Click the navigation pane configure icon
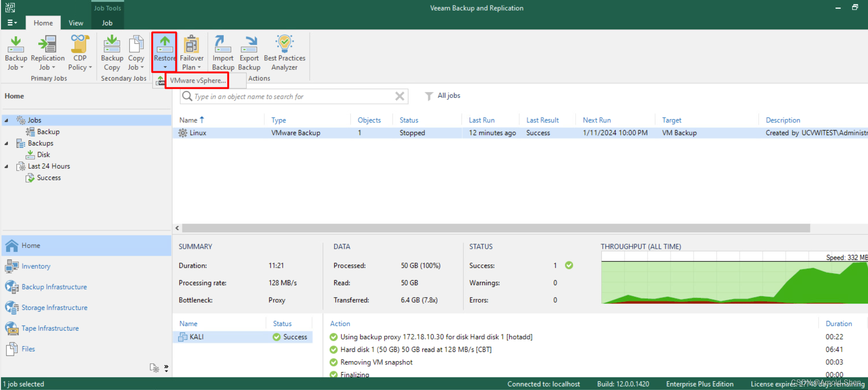868x390 pixels. pyautogui.click(x=154, y=368)
